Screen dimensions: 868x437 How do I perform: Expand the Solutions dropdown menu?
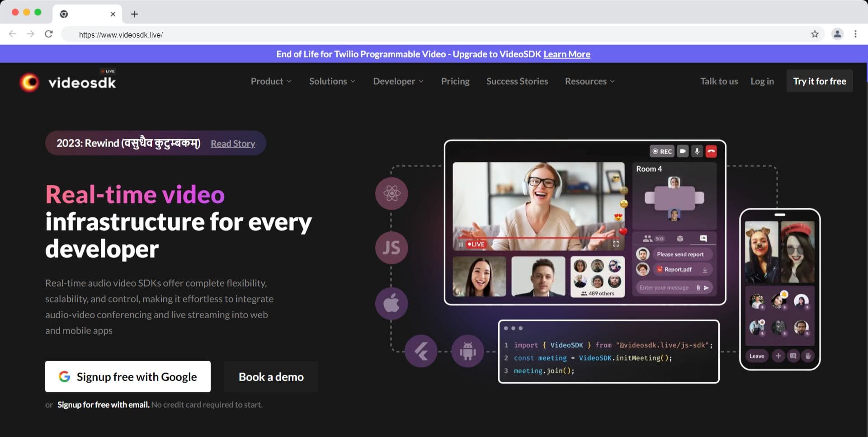pyautogui.click(x=332, y=81)
